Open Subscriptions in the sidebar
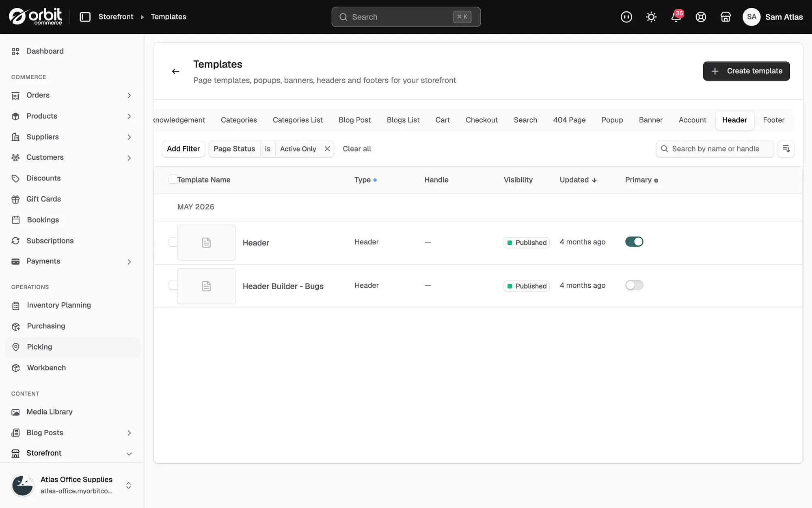The image size is (812, 508). pyautogui.click(x=72, y=241)
